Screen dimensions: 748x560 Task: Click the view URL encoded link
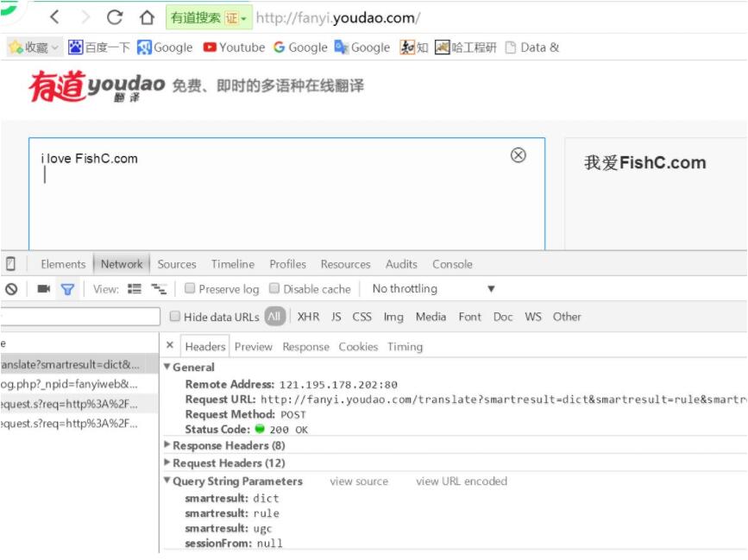click(462, 481)
